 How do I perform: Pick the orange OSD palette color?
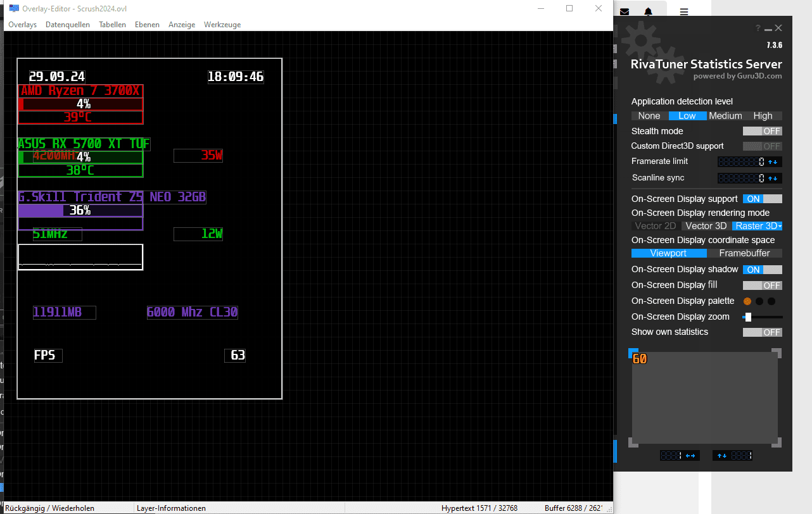tap(747, 301)
